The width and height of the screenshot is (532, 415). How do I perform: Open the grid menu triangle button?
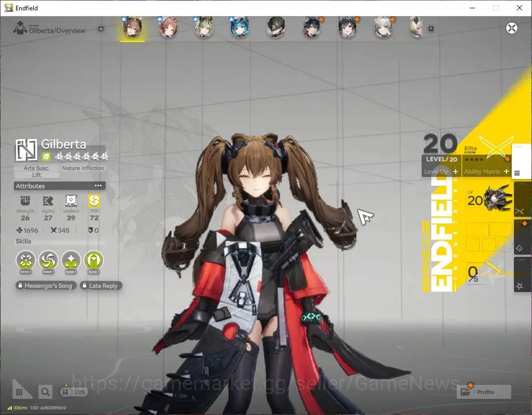pos(20,391)
